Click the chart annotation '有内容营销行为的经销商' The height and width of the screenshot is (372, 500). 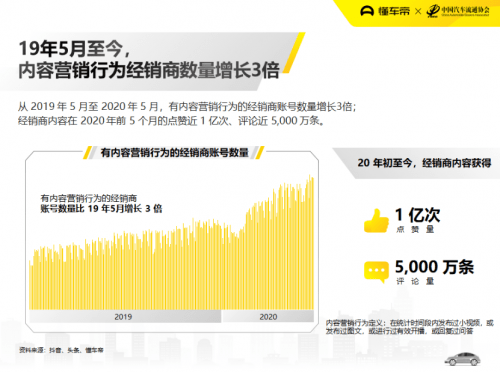89,198
